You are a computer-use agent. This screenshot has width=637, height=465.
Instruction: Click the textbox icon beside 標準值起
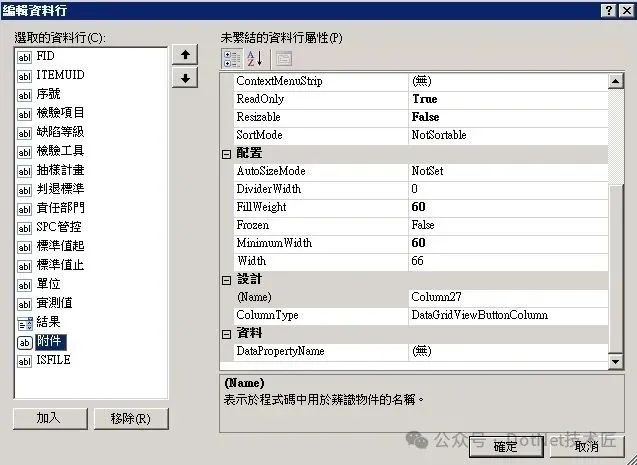pos(24,247)
